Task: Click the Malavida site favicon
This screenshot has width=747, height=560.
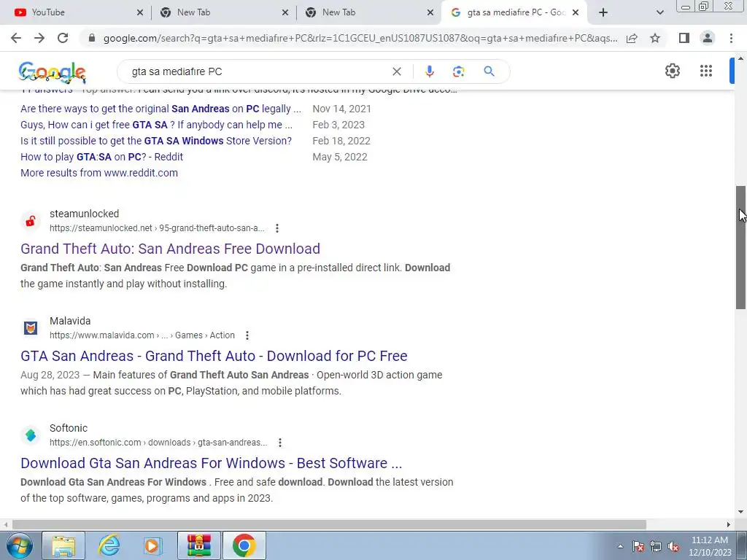Action: [x=31, y=328]
